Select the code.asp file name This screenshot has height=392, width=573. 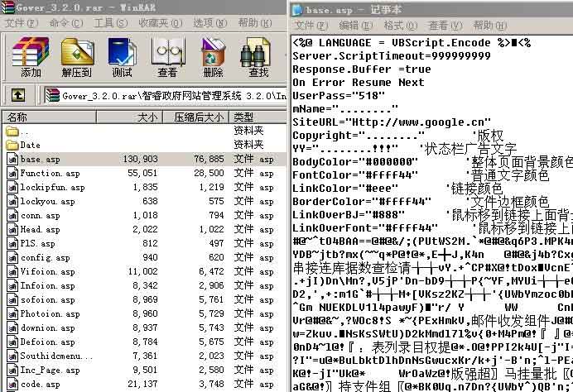click(x=41, y=384)
